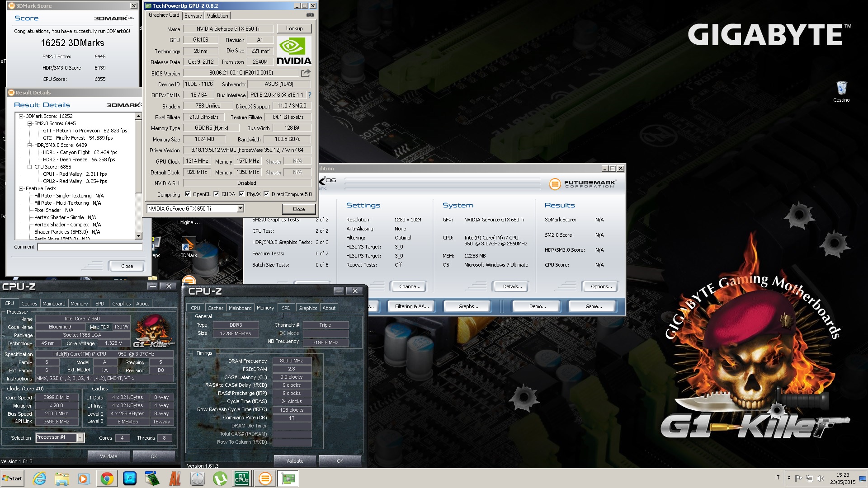Switch to G1 CPU-Z taskbar item
The height and width of the screenshot is (488, 868).
[x=242, y=479]
